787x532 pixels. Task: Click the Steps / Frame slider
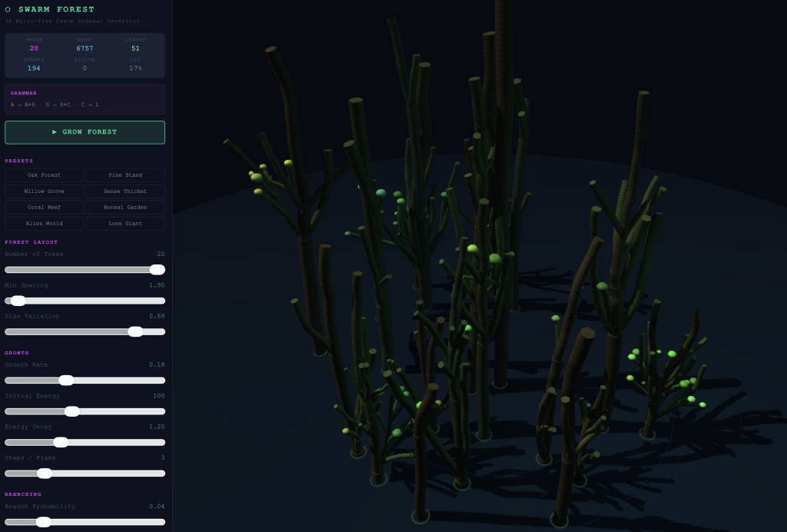pos(45,474)
